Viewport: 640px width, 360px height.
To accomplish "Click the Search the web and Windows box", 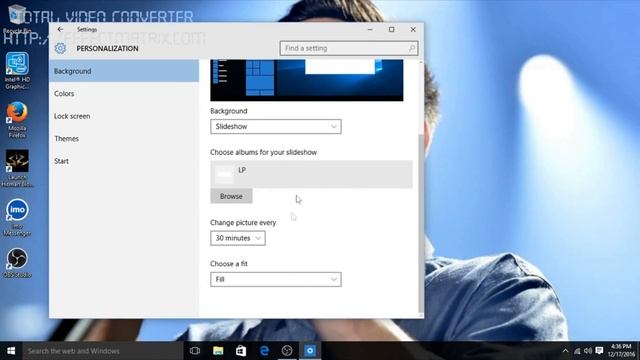I will coord(103,351).
